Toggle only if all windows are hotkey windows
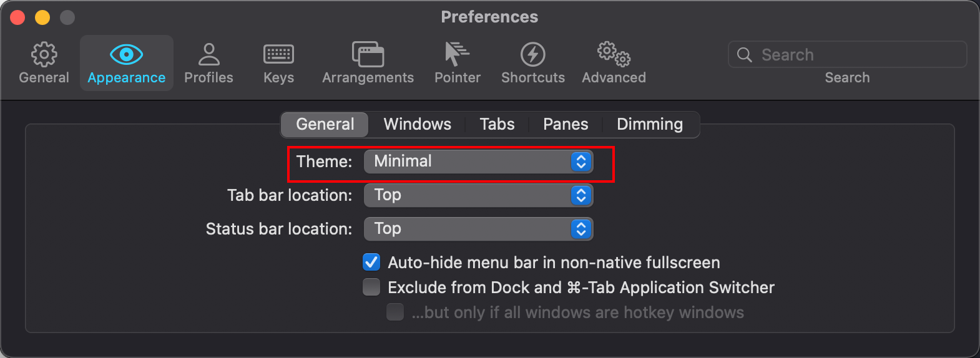Image resolution: width=980 pixels, height=358 pixels. click(395, 312)
